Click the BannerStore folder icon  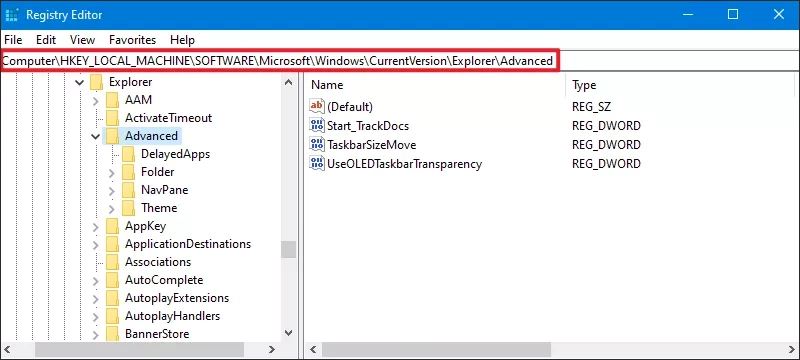click(x=112, y=334)
